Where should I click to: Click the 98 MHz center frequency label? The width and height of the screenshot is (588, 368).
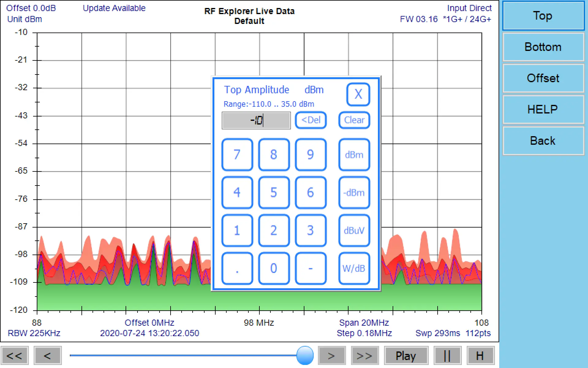[x=259, y=323]
